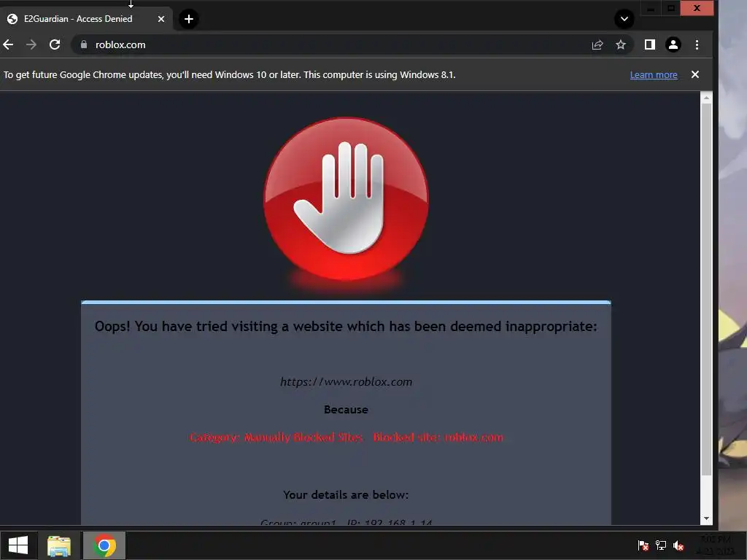Open File Explorer from the taskbar

click(59, 545)
